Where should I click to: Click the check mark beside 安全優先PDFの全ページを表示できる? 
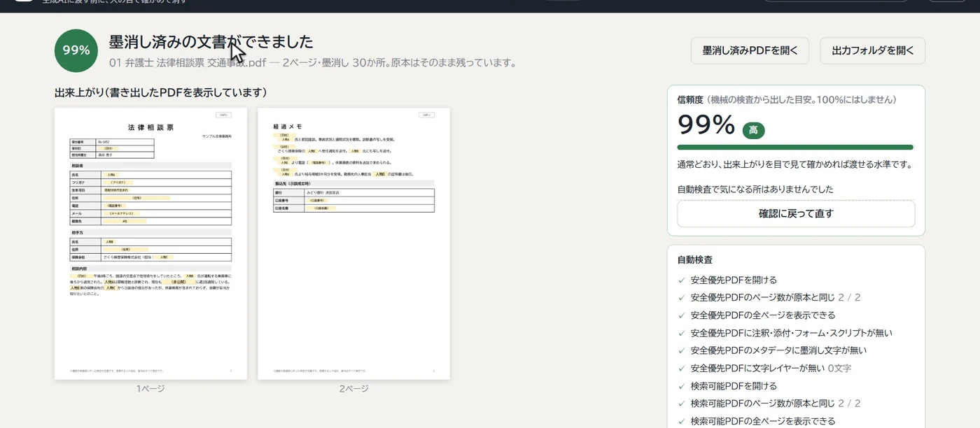pyautogui.click(x=682, y=315)
